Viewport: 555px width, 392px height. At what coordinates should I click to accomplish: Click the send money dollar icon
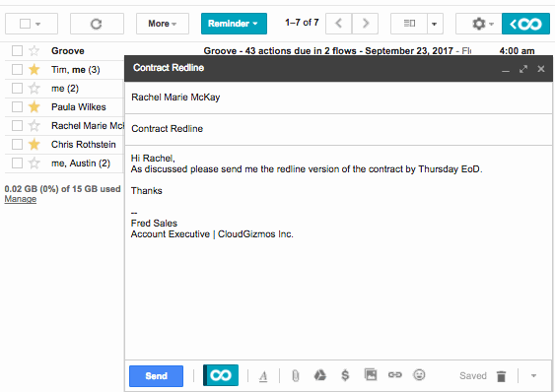(345, 375)
